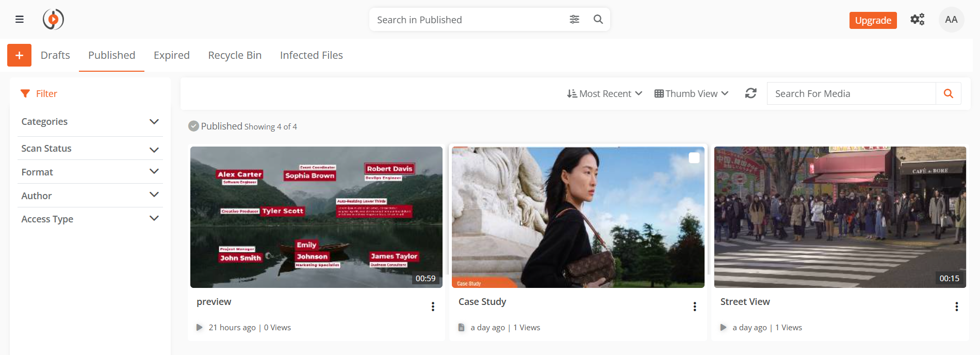Click the orange Search For Media button
The height and width of the screenshot is (355, 980).
[948, 93]
